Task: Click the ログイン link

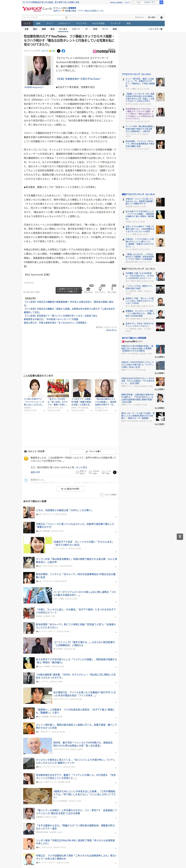Action: 57,11
